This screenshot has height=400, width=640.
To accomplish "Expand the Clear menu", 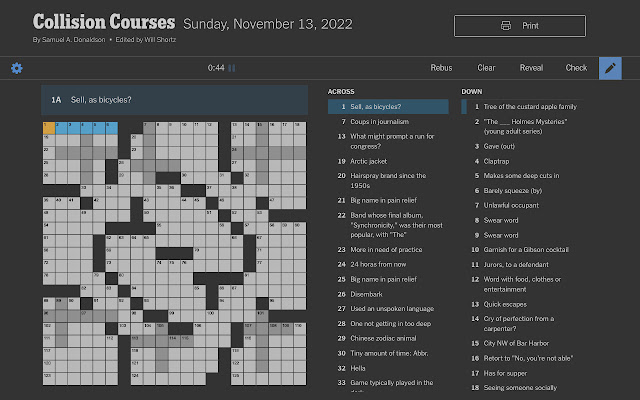I will pyautogui.click(x=487, y=68).
